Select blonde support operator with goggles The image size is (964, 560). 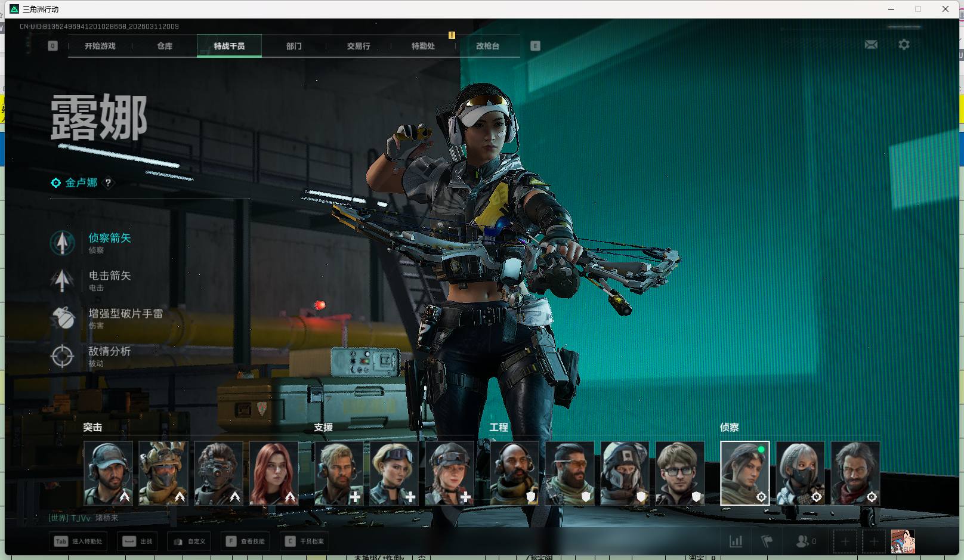click(394, 473)
